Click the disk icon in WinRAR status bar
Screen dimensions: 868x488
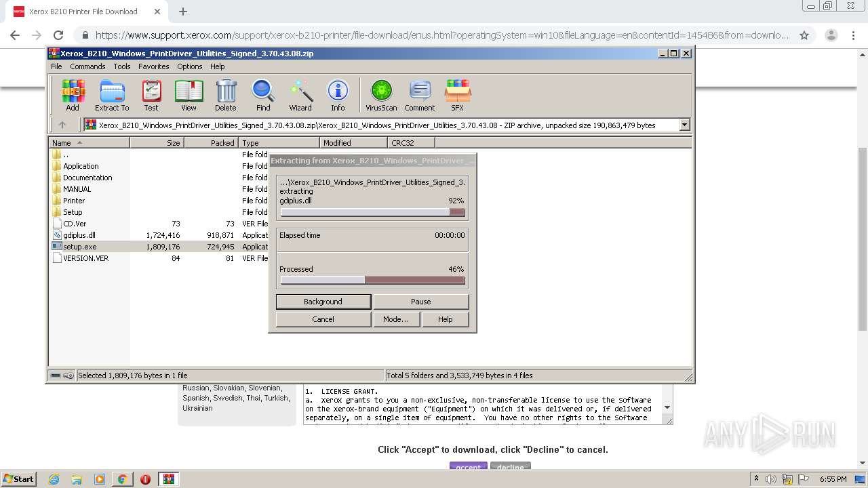56,375
